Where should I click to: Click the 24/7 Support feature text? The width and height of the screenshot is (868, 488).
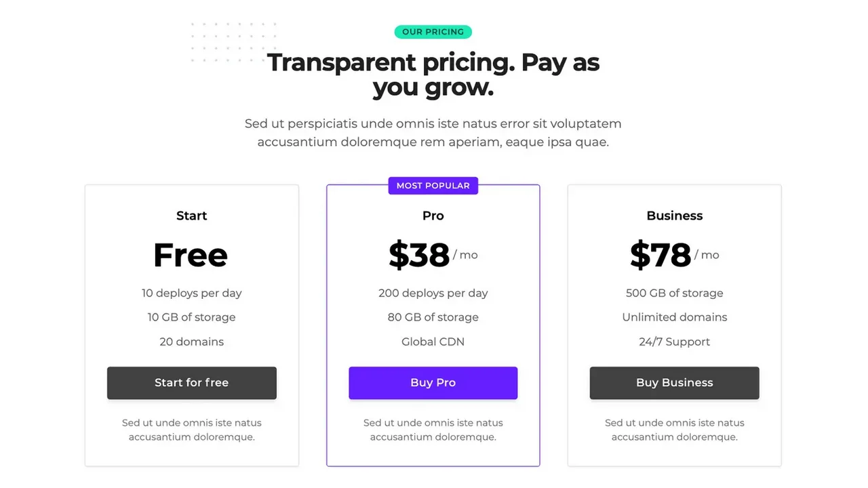point(674,342)
